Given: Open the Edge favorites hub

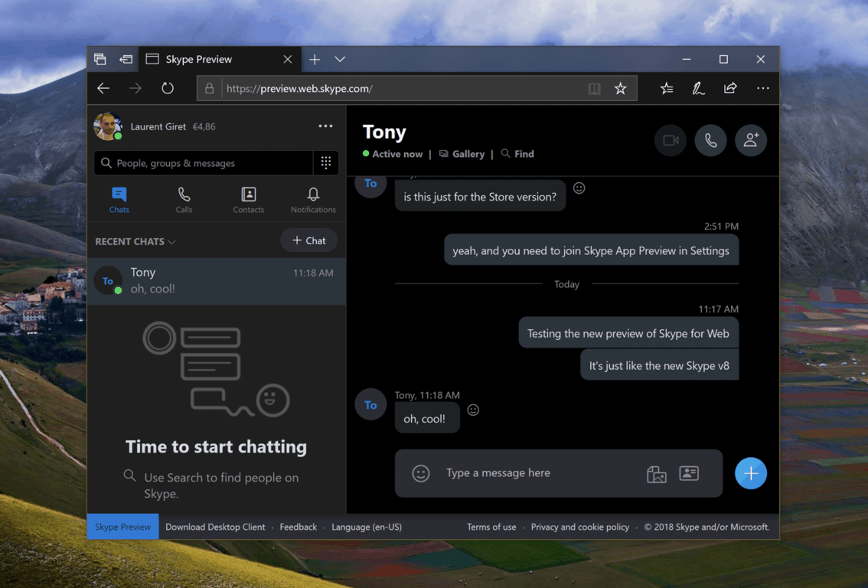Looking at the screenshot, I should point(667,88).
